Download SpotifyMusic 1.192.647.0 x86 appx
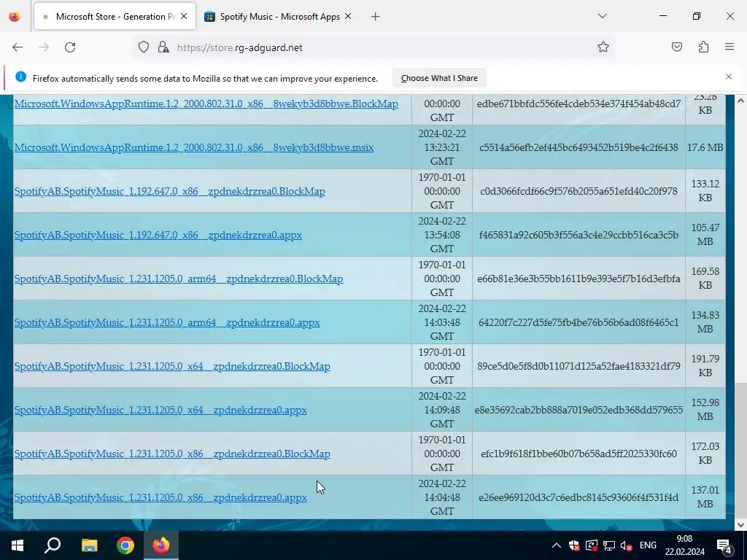The height and width of the screenshot is (560, 747). (x=158, y=235)
